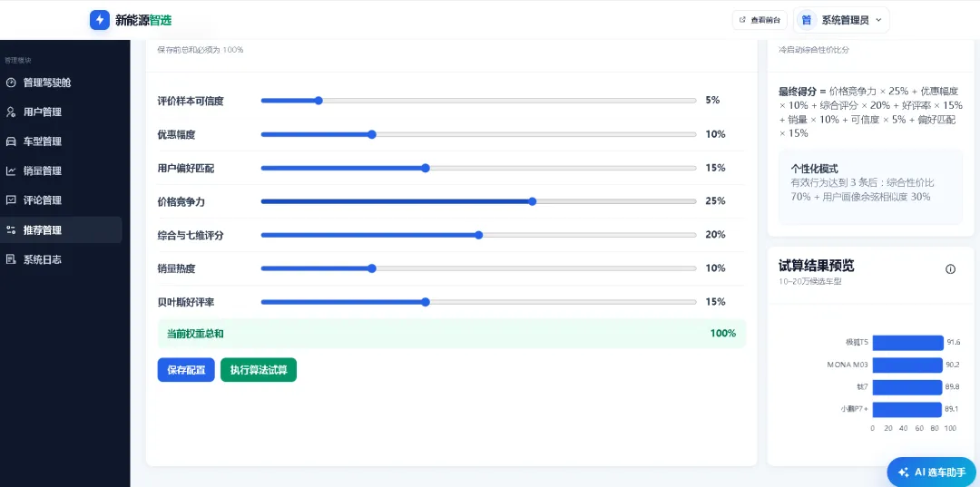Click the lightning bolt app logo

coord(100,20)
